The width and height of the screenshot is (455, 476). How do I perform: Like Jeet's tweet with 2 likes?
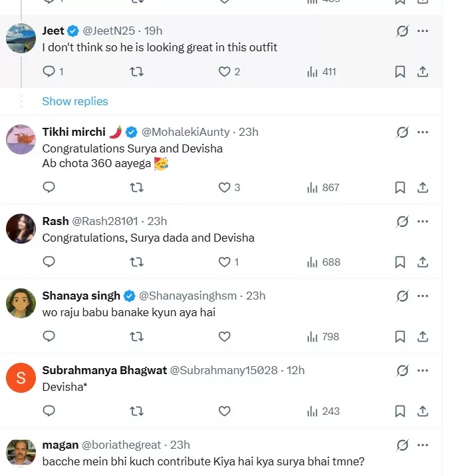click(x=224, y=72)
